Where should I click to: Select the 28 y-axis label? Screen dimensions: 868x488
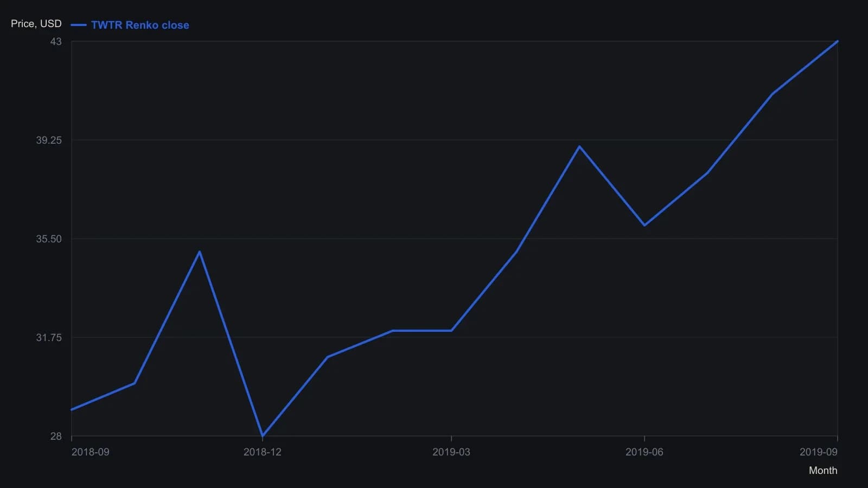(56, 436)
